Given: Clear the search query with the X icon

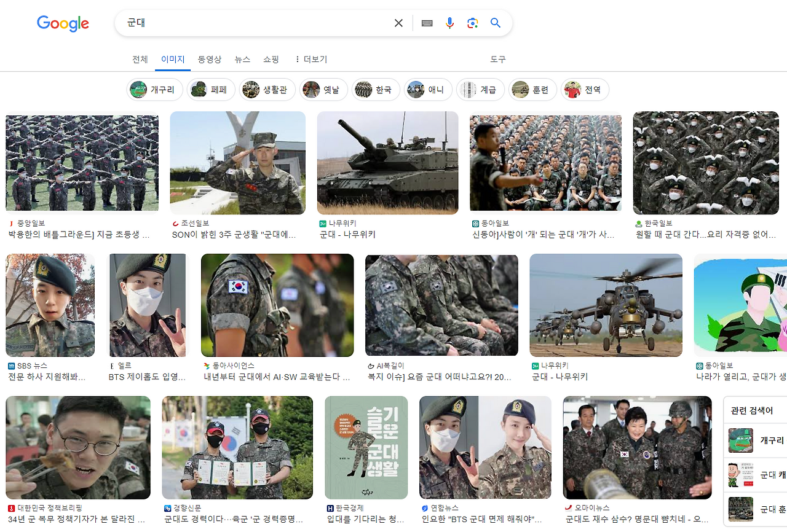Looking at the screenshot, I should [x=398, y=23].
